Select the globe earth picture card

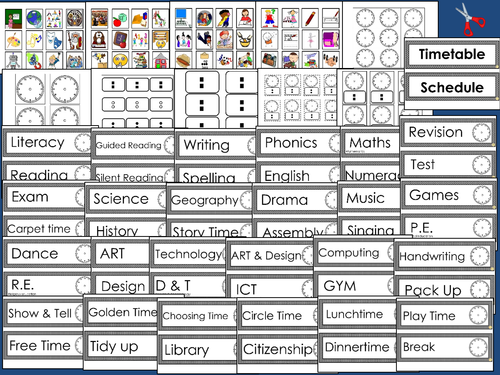pos(34,19)
